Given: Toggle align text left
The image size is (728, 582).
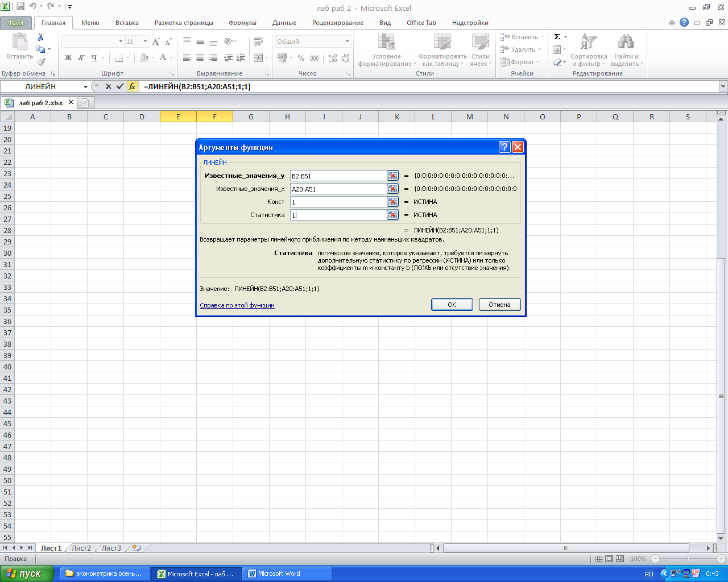Looking at the screenshot, I should (187, 57).
